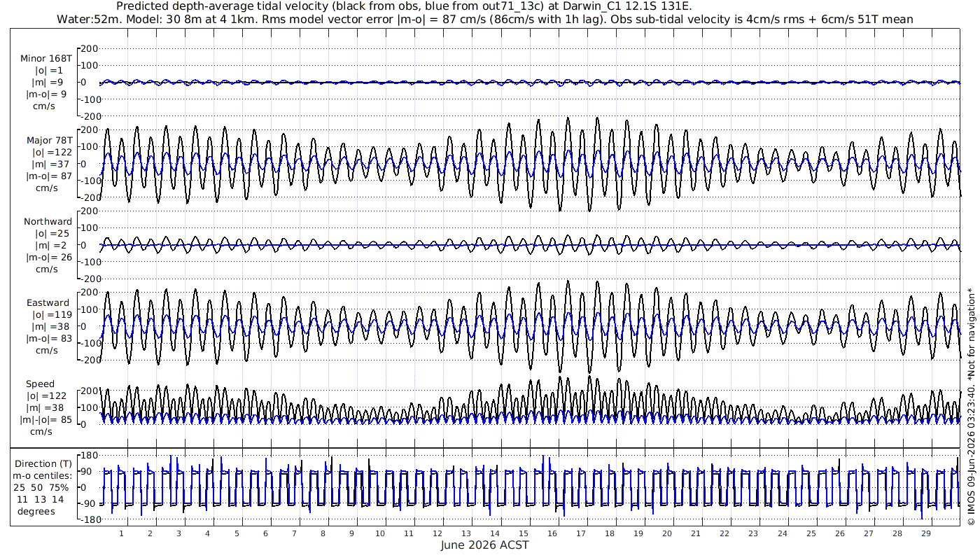This screenshot has width=980, height=560.
Task: Click the rms model vector error subtitle line
Action: pyautogui.click(x=484, y=20)
